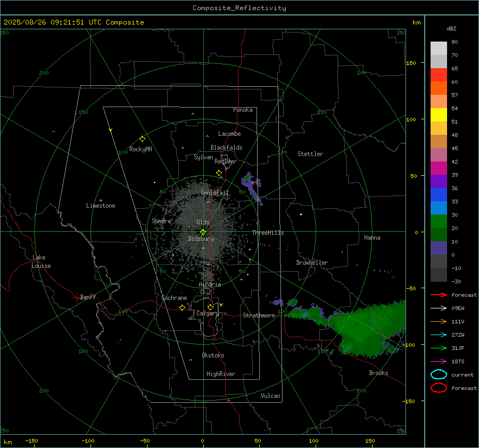Click the Hanna label
479x448 pixels.
(x=372, y=238)
